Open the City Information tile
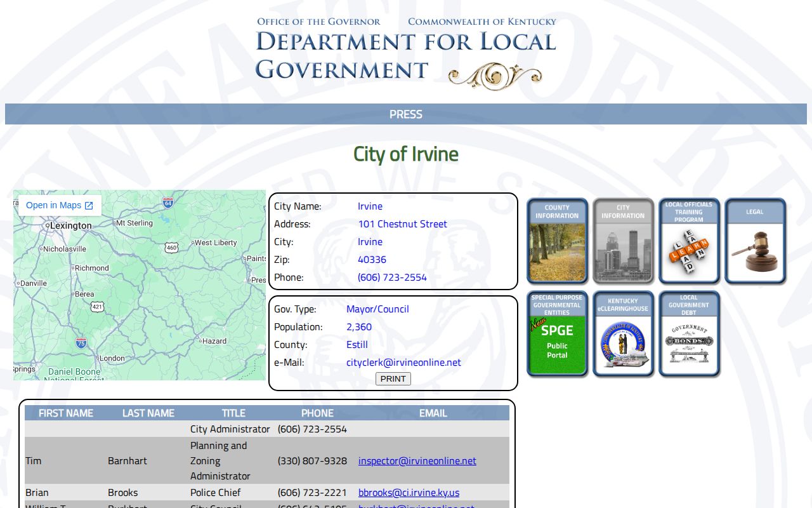812x508 pixels. click(x=623, y=241)
